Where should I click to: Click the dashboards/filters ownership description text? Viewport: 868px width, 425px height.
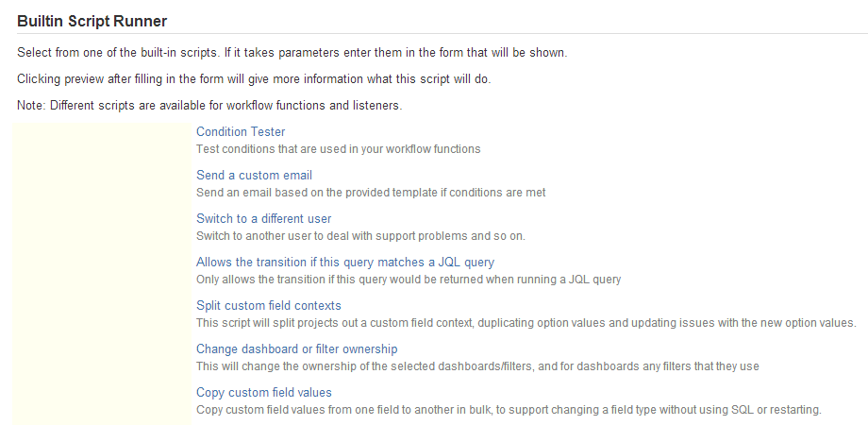coord(477,365)
